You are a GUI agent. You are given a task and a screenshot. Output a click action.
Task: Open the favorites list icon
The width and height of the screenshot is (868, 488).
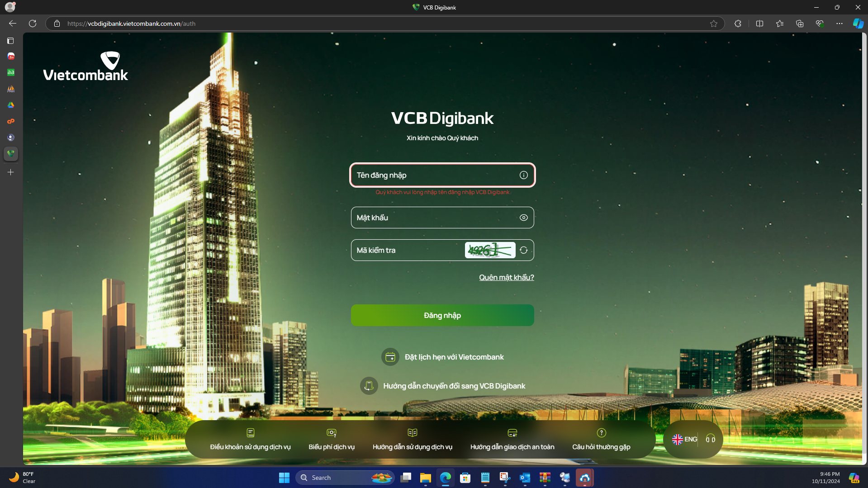(779, 24)
